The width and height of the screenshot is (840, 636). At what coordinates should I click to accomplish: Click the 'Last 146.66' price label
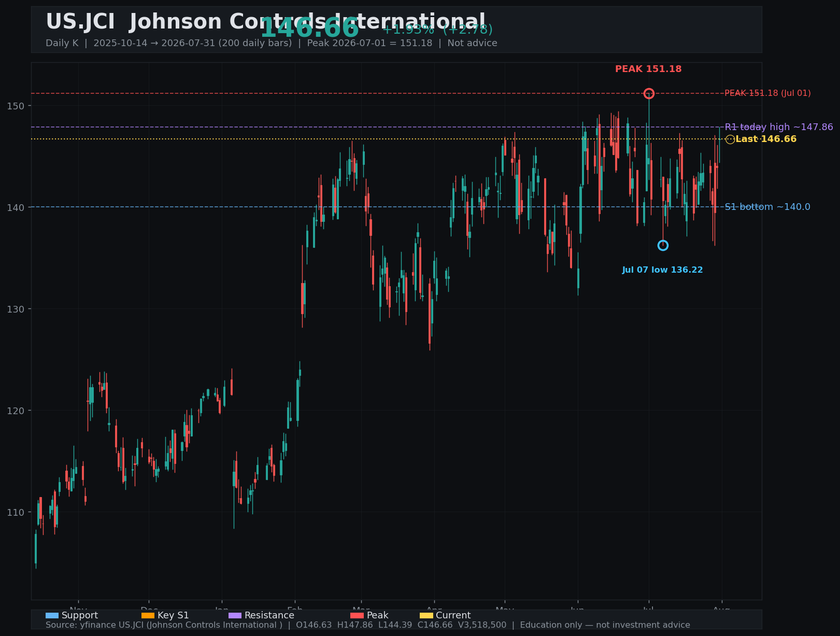point(766,139)
